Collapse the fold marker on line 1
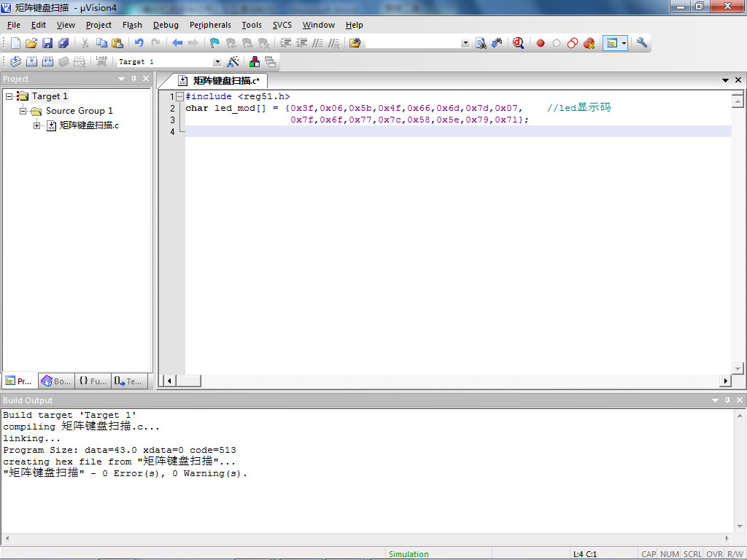 (x=179, y=97)
